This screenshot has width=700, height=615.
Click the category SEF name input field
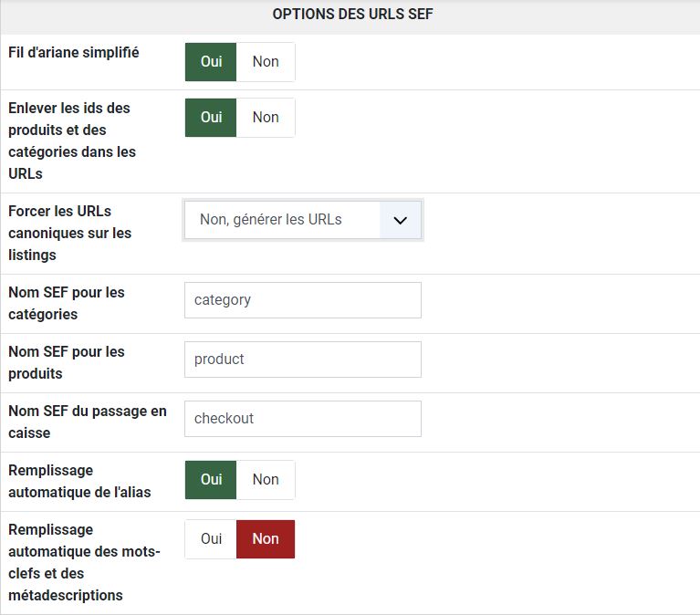(x=302, y=300)
